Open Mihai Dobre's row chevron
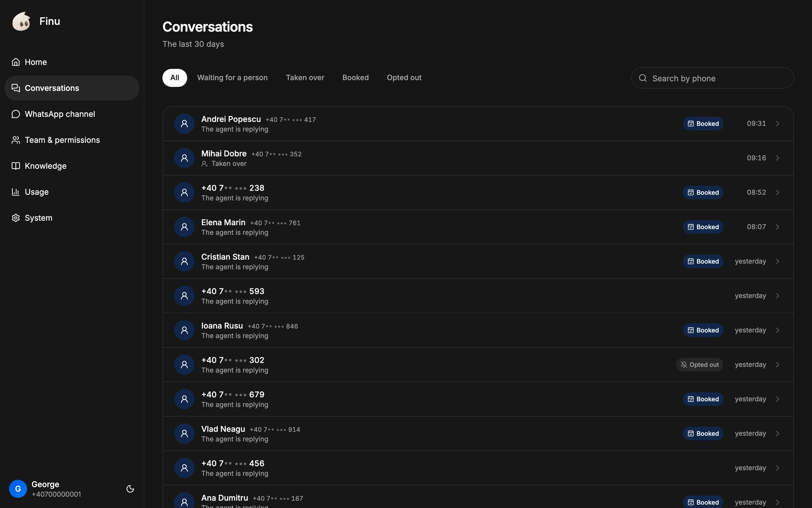Image resolution: width=812 pixels, height=508 pixels. 777,158
